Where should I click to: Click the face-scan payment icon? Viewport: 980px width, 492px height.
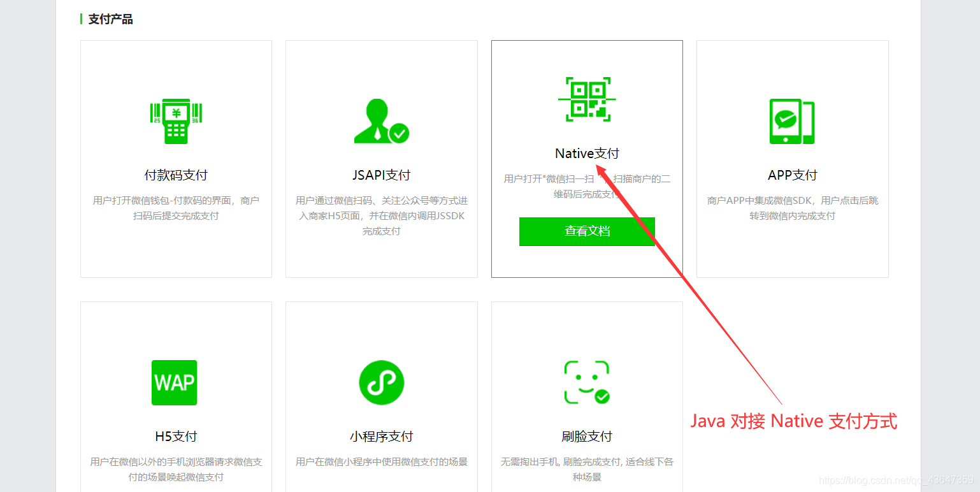(587, 382)
